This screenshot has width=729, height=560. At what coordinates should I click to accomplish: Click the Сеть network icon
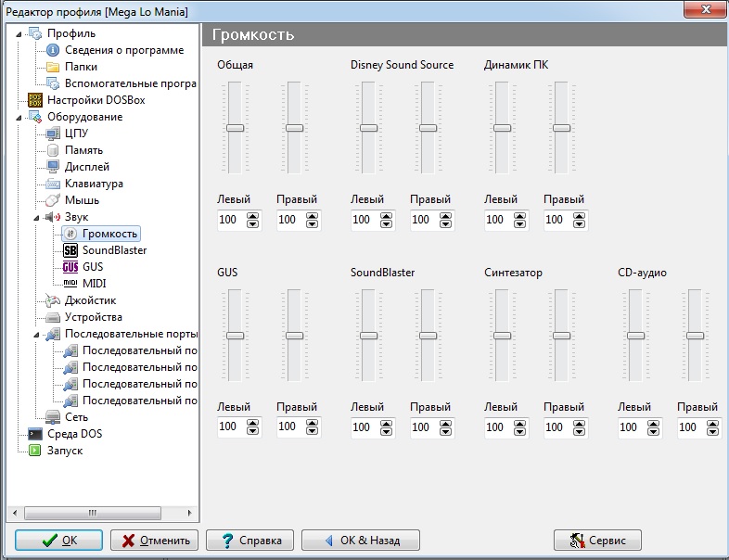[53, 417]
